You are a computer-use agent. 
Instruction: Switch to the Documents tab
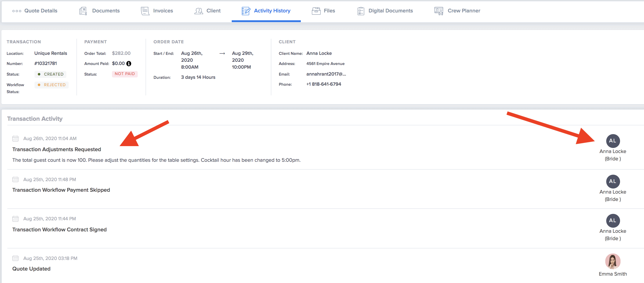pyautogui.click(x=100, y=11)
